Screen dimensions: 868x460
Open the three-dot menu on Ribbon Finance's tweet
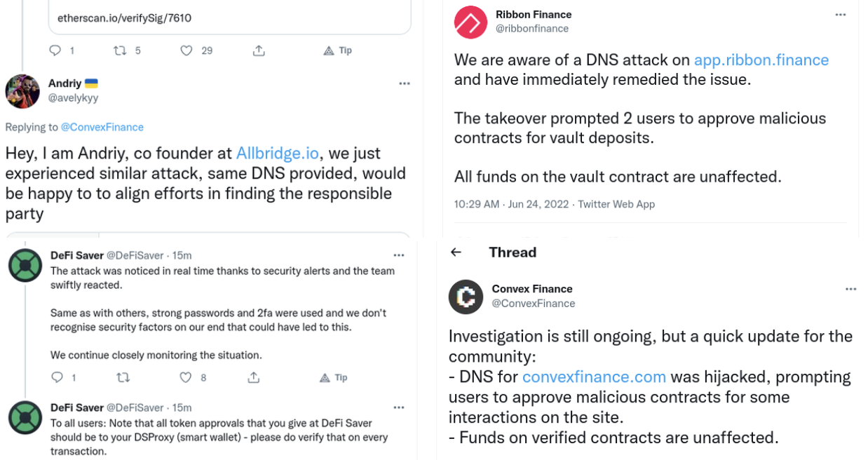(x=841, y=14)
